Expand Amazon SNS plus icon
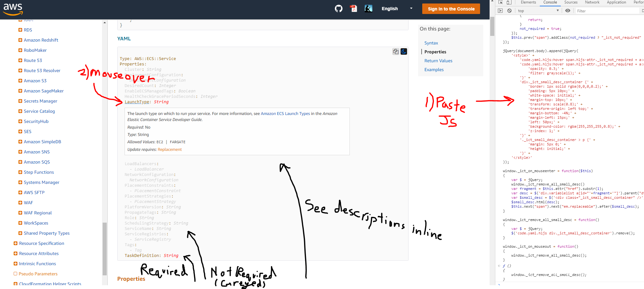This screenshot has width=644, height=289. pos(20,152)
